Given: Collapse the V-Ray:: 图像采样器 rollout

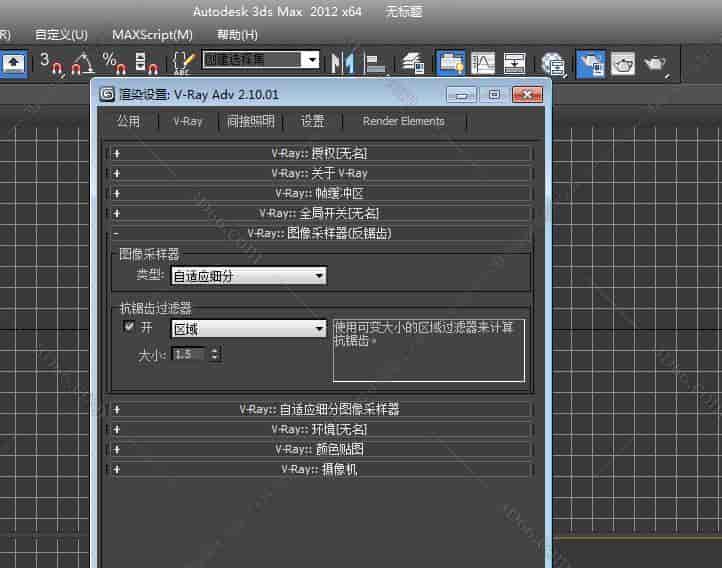Looking at the screenshot, I should (318, 233).
